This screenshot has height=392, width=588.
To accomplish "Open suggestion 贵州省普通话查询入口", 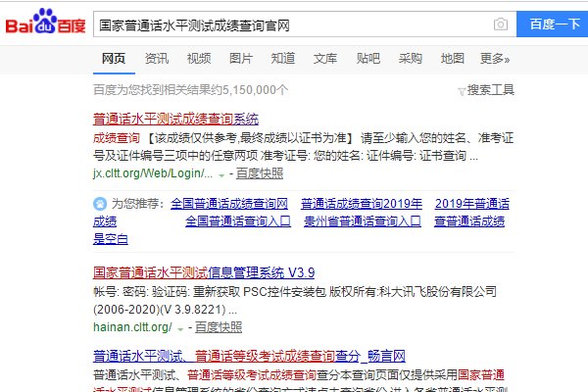I will coord(363,221).
